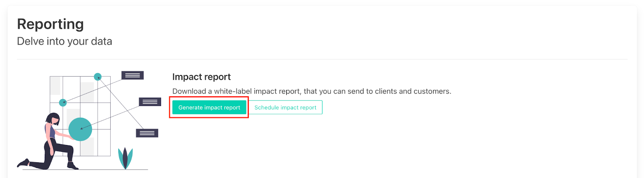The image size is (644, 178).
Task: Click the grey shaded cell in grid's upper middle
Action: pos(87,92)
